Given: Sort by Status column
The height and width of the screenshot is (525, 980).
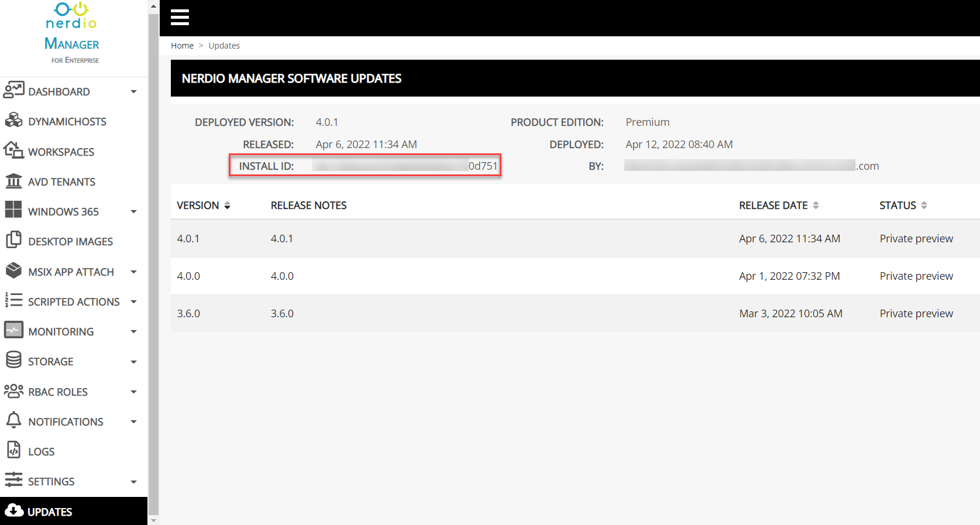Looking at the screenshot, I should 903,205.
